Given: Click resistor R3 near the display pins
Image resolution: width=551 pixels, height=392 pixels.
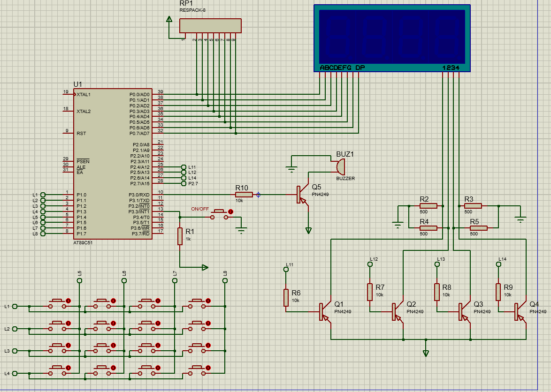Looking at the screenshot, I should [x=473, y=205].
